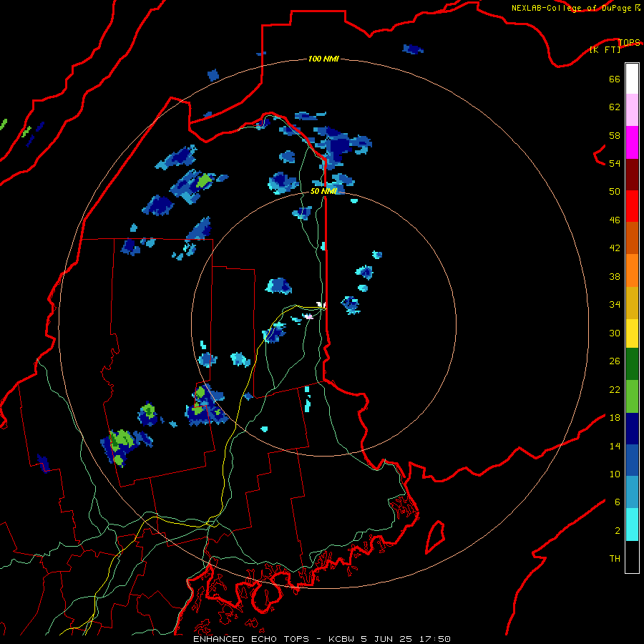Click legend value '46'
The width and height of the screenshot is (644, 644).
tap(615, 220)
